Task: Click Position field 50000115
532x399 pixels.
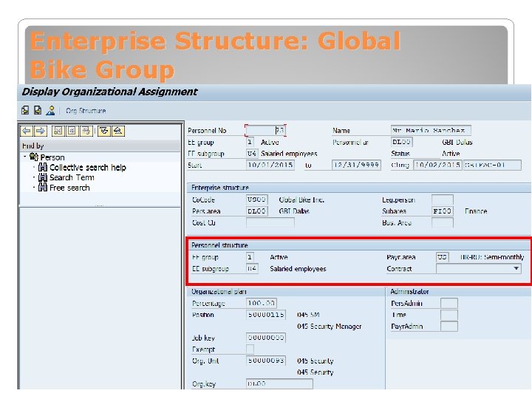Action: click(266, 315)
